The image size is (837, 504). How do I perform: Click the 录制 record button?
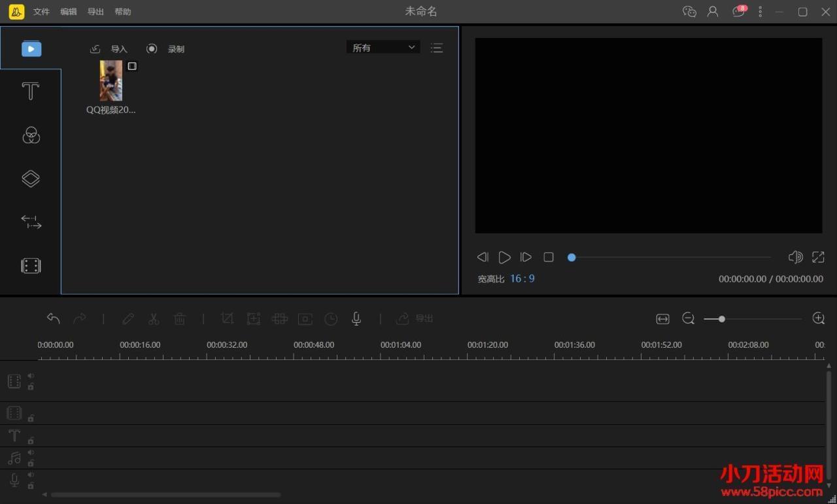coord(165,49)
